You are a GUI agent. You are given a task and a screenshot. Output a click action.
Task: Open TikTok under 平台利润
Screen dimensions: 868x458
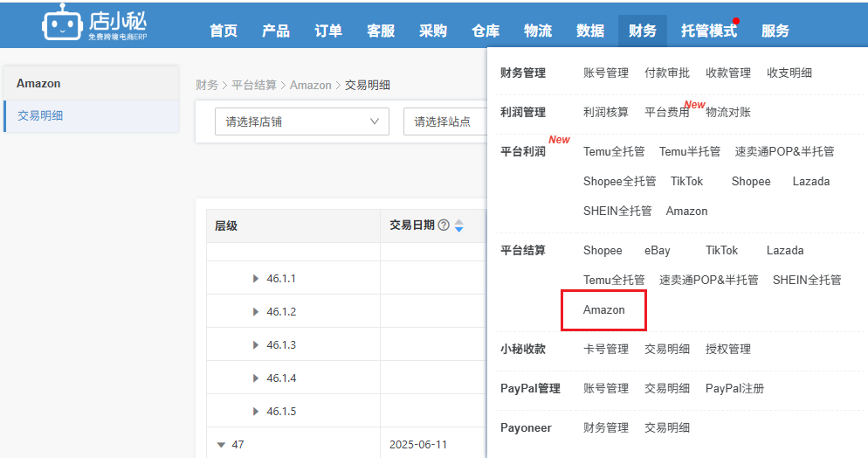(x=686, y=182)
